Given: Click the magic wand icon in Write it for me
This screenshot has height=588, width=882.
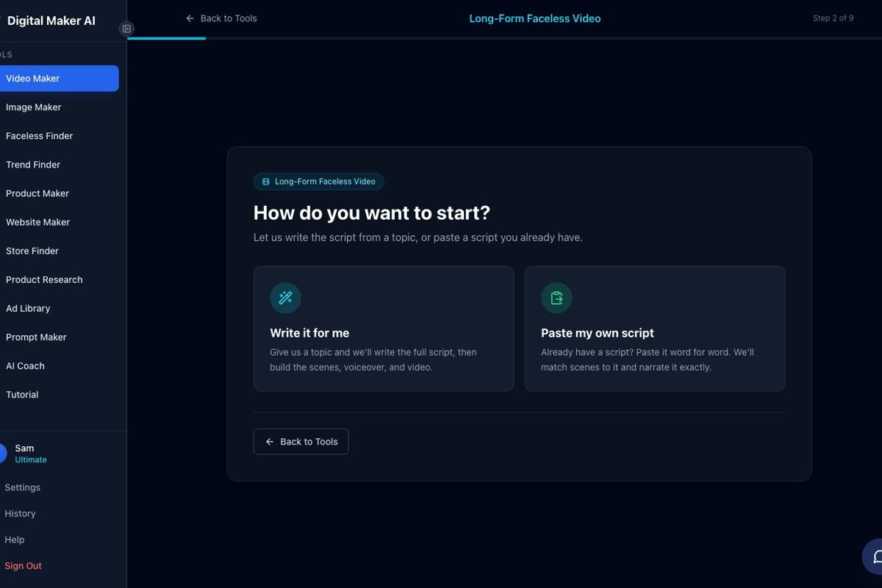Looking at the screenshot, I should 285,298.
